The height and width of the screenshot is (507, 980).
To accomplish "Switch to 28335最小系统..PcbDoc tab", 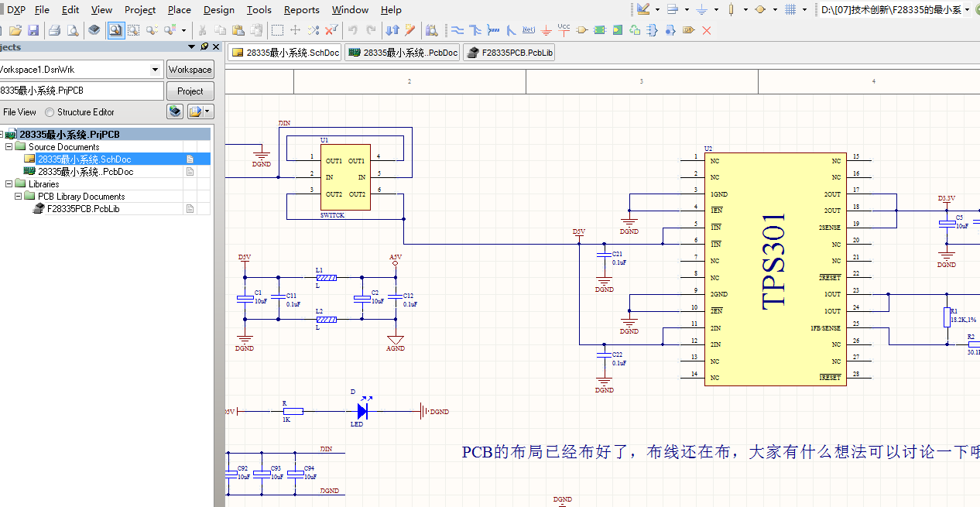I will pyautogui.click(x=402, y=53).
